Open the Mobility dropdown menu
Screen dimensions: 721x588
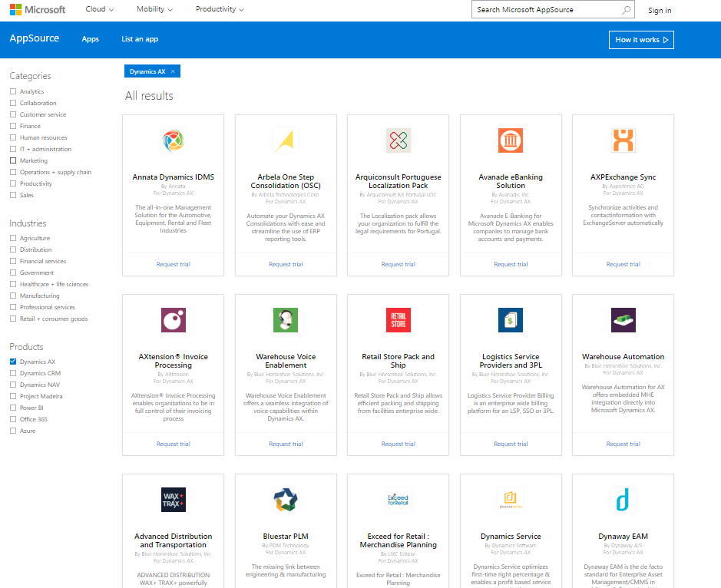point(154,10)
